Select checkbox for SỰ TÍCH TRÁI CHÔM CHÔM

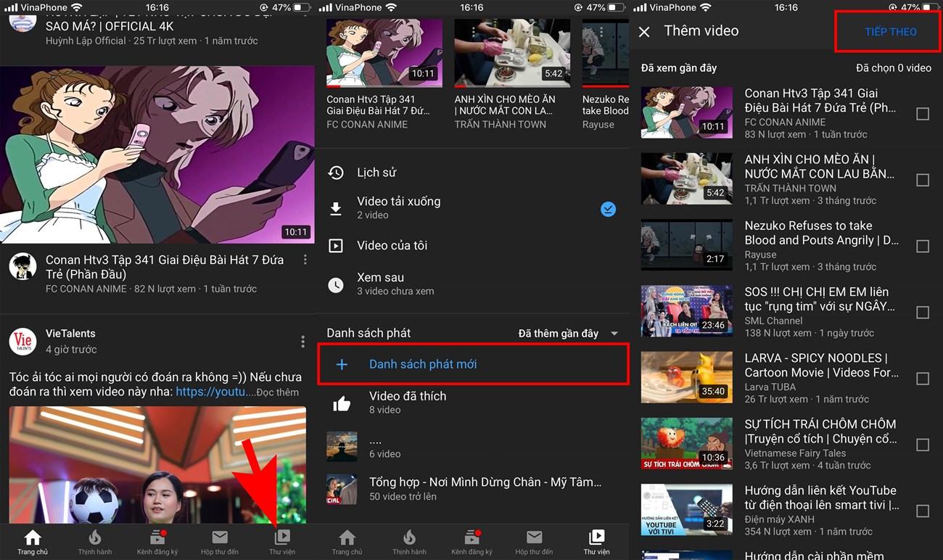tap(923, 445)
